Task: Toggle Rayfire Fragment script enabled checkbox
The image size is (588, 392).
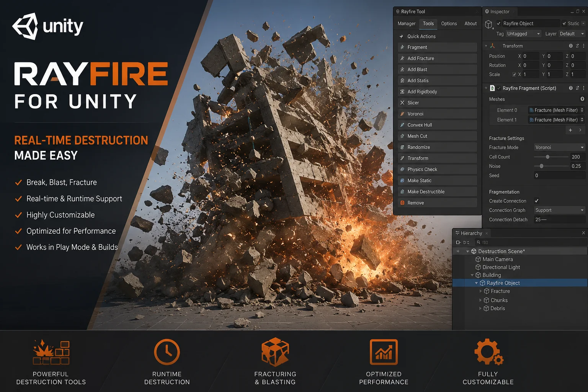Action: (499, 88)
